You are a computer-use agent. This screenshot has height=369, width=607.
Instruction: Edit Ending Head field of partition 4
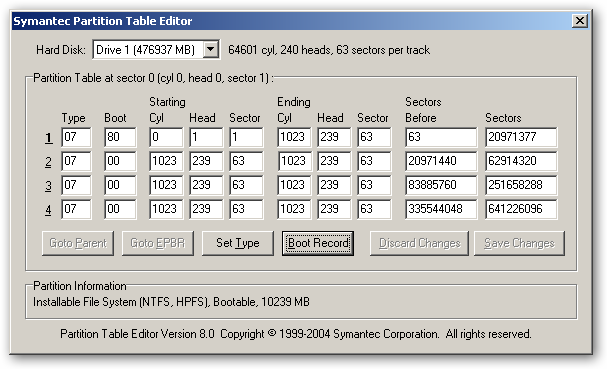[x=334, y=209]
